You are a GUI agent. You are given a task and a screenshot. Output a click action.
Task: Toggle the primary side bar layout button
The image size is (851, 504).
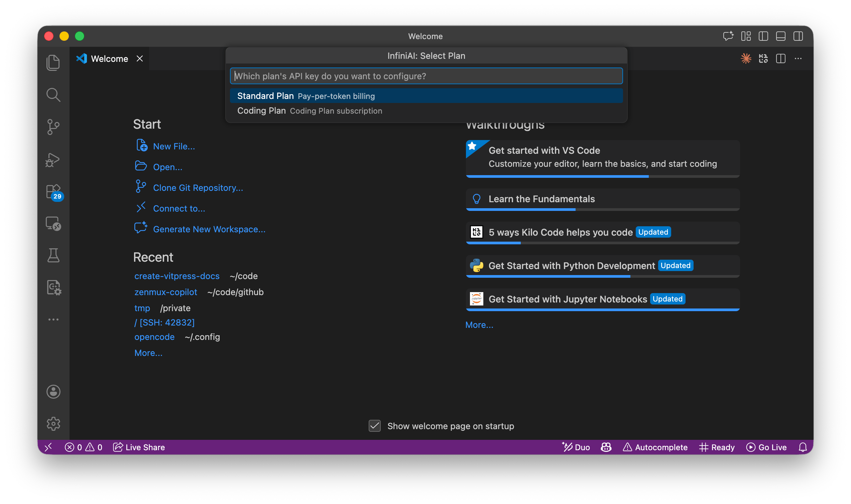click(x=763, y=36)
